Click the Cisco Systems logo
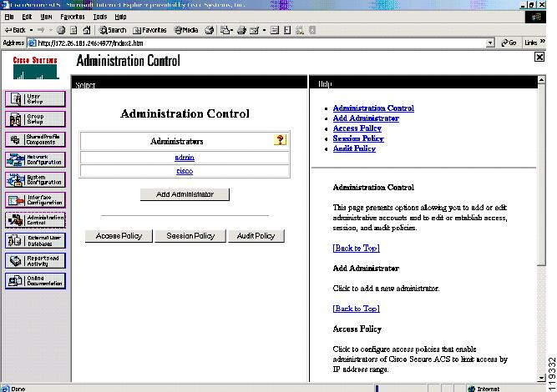Viewport: 557px width, 392px height. (35, 68)
